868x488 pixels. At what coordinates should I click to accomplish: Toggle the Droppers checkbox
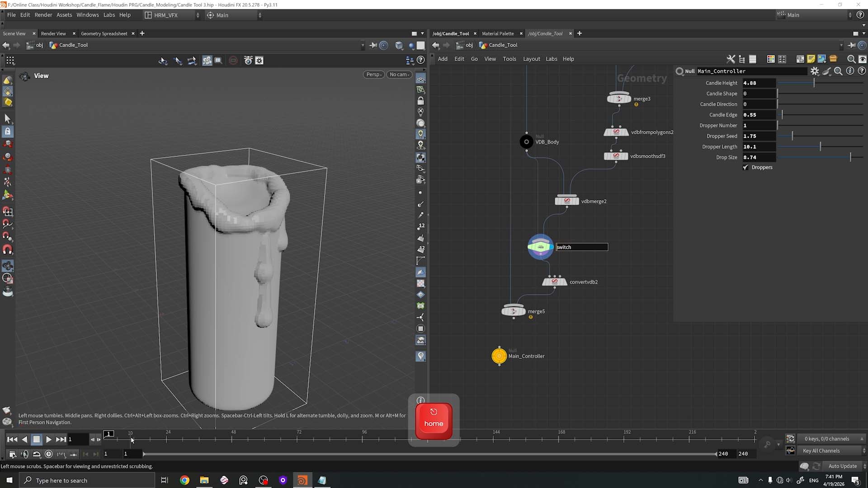pyautogui.click(x=745, y=167)
